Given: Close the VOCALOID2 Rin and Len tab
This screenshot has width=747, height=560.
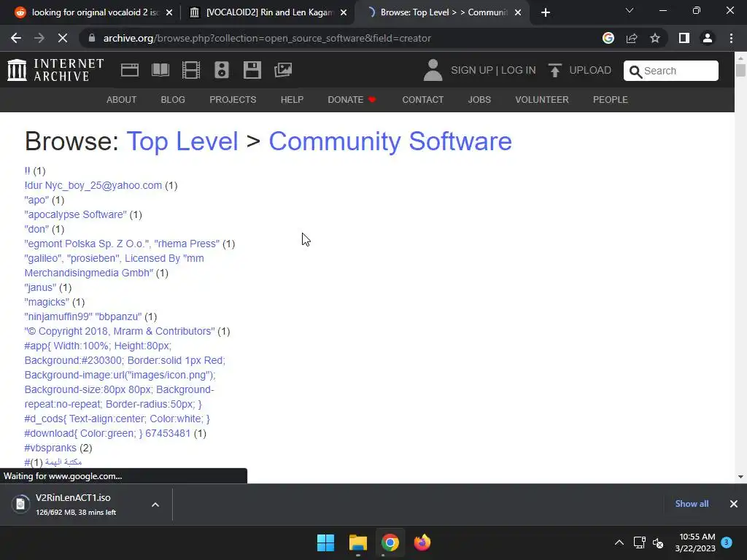Looking at the screenshot, I should pyautogui.click(x=344, y=13).
